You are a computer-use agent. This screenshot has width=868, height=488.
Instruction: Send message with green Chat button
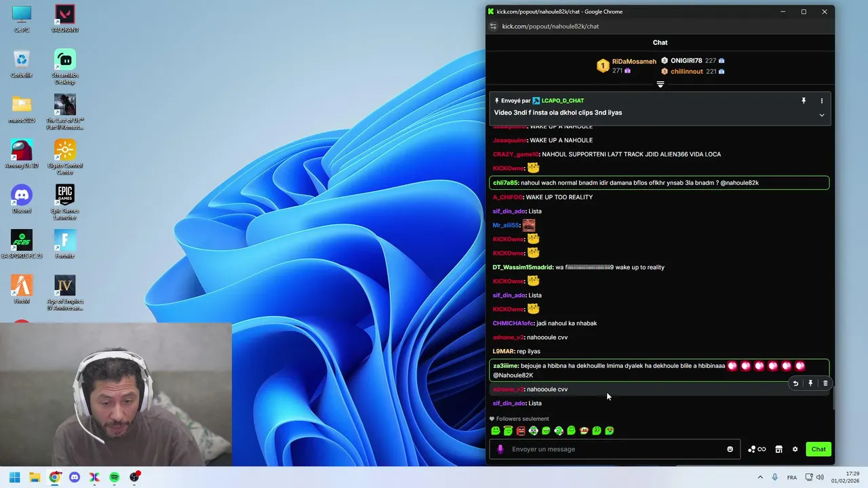coord(818,449)
